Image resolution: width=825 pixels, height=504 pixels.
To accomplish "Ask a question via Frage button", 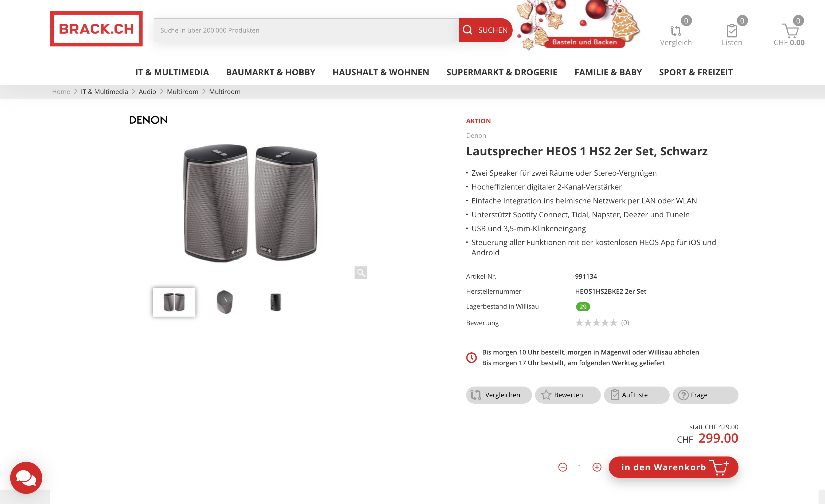I will 705,395.
